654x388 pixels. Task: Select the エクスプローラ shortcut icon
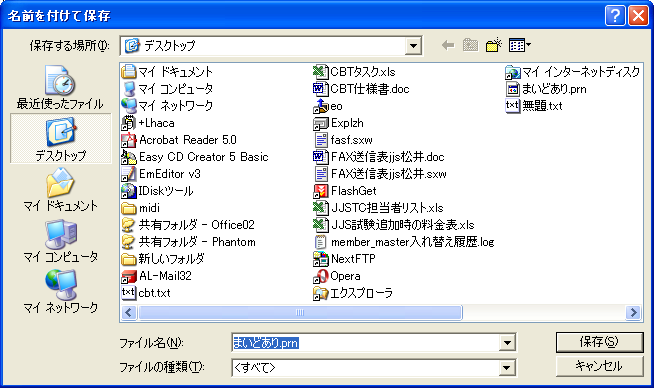click(320, 293)
